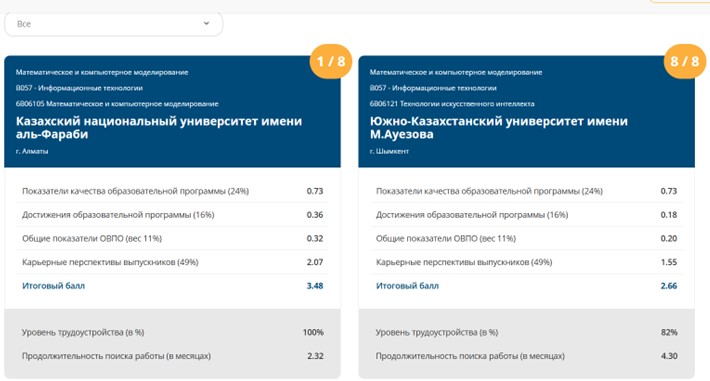710x381 pixels.
Task: Open Казахский национальный университет имени аль-Фараби title
Action: tap(159, 128)
